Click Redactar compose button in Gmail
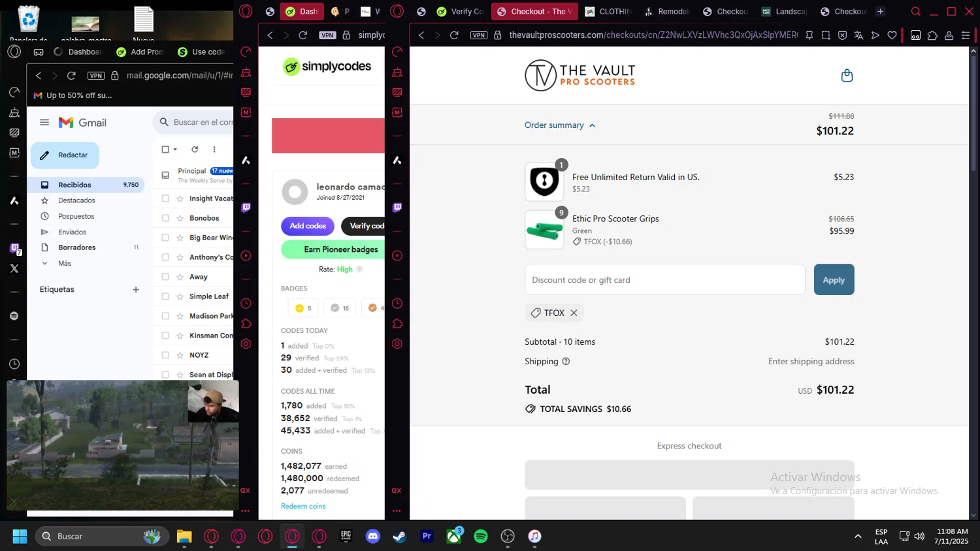Viewport: 980px width, 551px height. point(65,155)
